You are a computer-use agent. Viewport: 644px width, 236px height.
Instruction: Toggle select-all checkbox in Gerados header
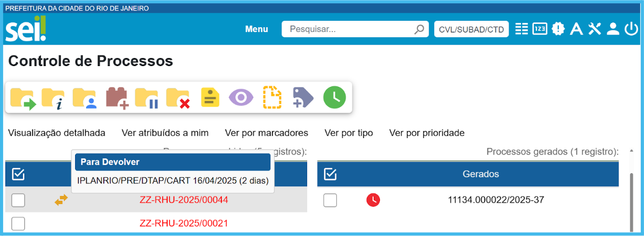coord(330,174)
